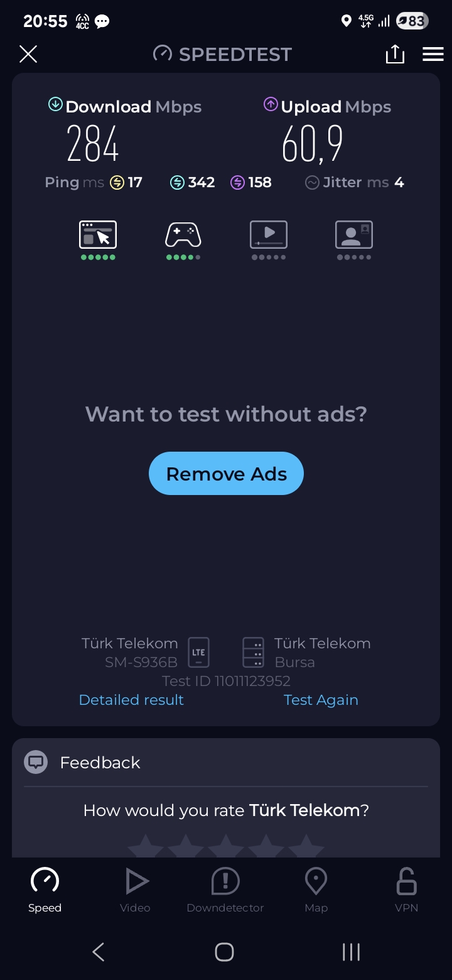452x980 pixels.
Task: Tap the Android back navigation button
Action: tap(99, 952)
